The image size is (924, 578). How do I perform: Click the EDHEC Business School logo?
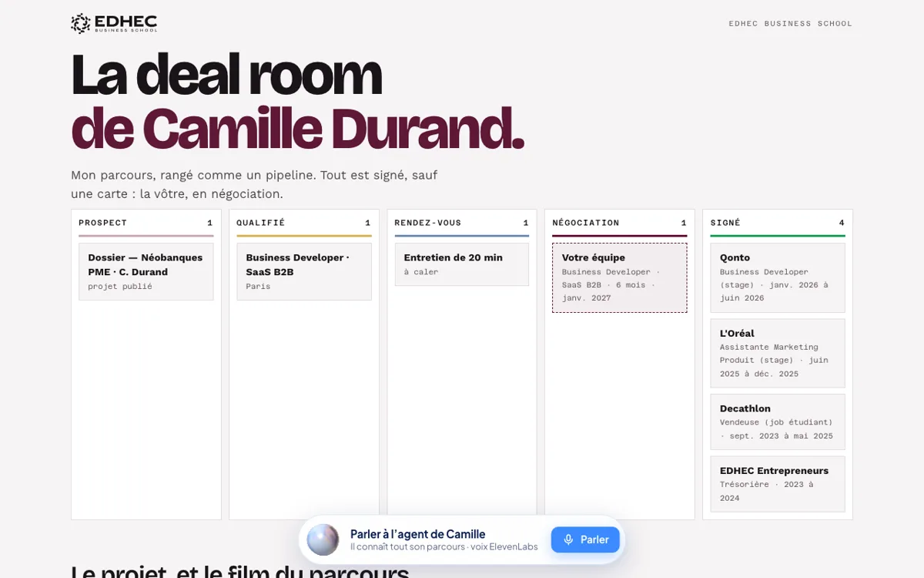tap(114, 23)
